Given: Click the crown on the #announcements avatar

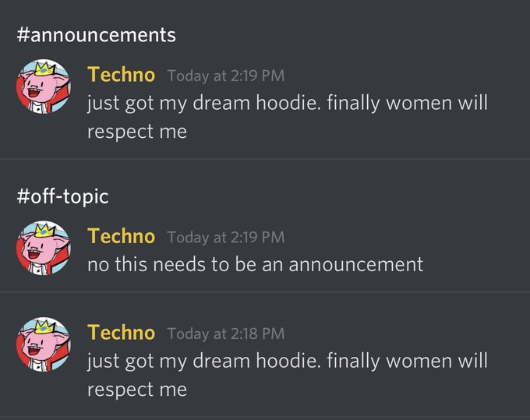Looking at the screenshot, I should (x=45, y=69).
